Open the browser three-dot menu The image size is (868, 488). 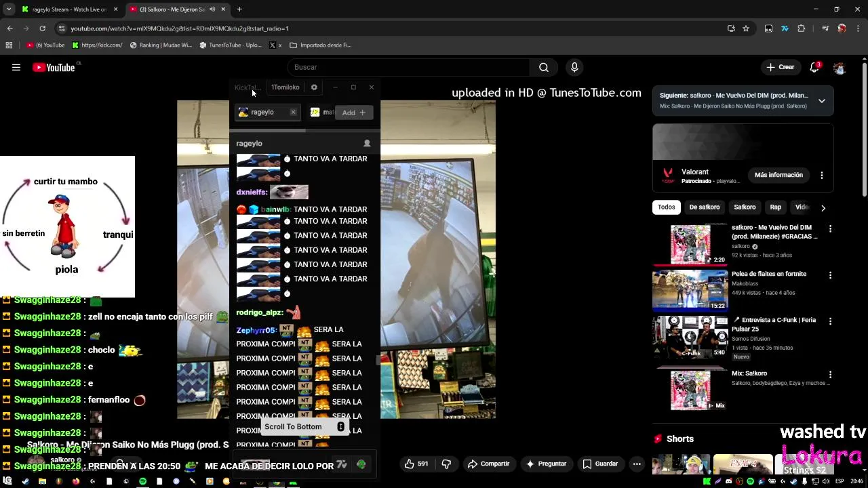pos(859,28)
